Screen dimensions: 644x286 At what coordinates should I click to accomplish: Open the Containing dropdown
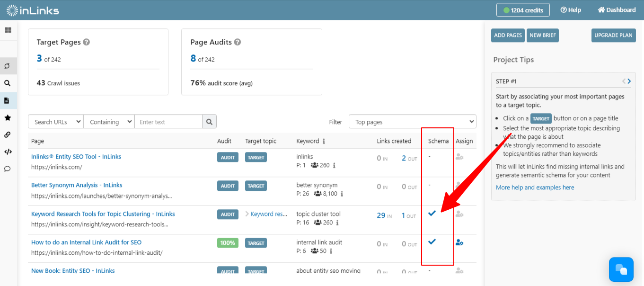pyautogui.click(x=109, y=122)
